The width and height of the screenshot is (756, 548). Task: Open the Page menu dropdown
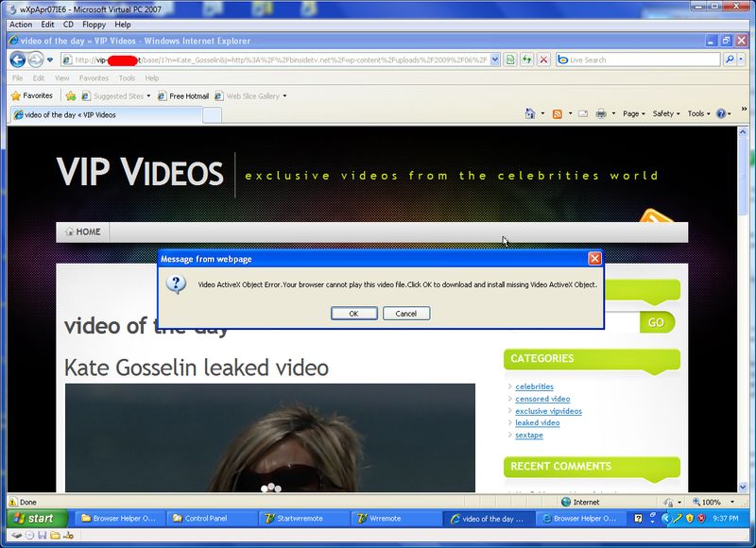coord(633,113)
